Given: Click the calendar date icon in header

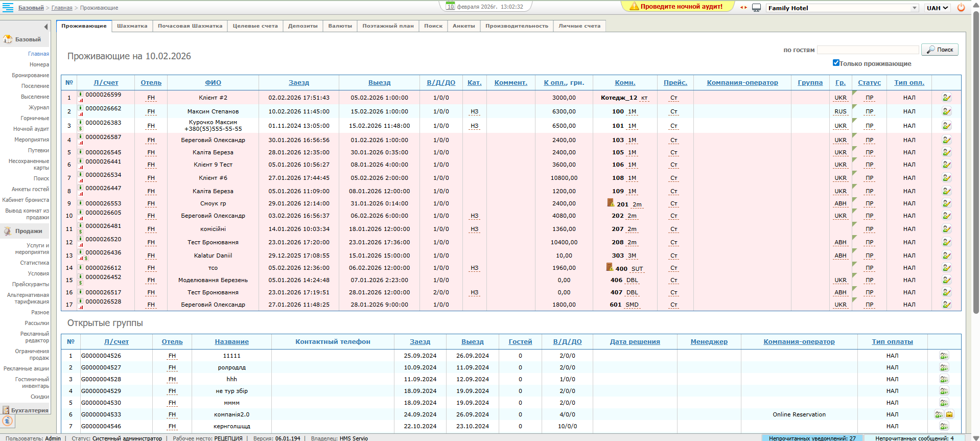Looking at the screenshot, I should [450, 7].
